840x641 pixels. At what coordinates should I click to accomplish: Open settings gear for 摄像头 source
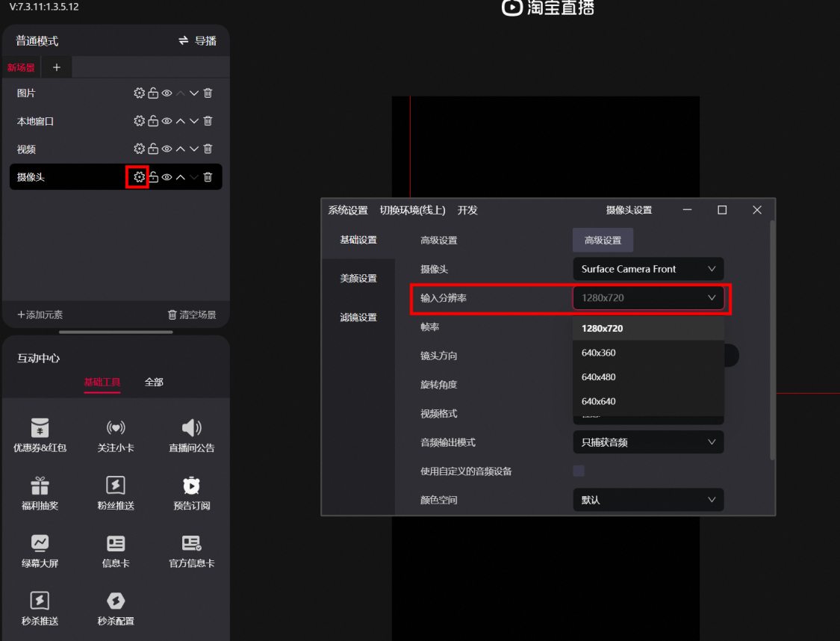[x=140, y=177]
